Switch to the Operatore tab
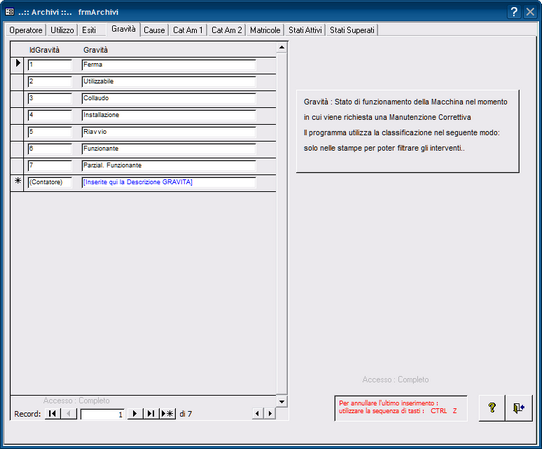This screenshot has height=449, width=542. (x=26, y=30)
